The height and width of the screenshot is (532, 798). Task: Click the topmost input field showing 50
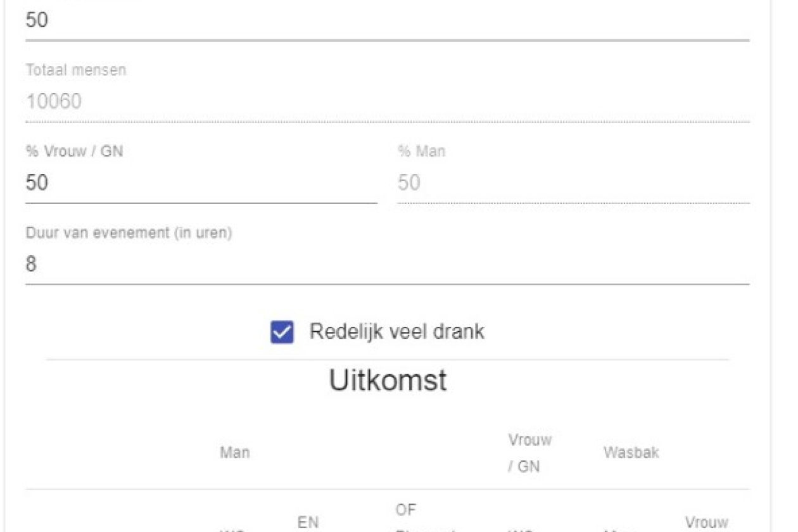click(x=386, y=21)
